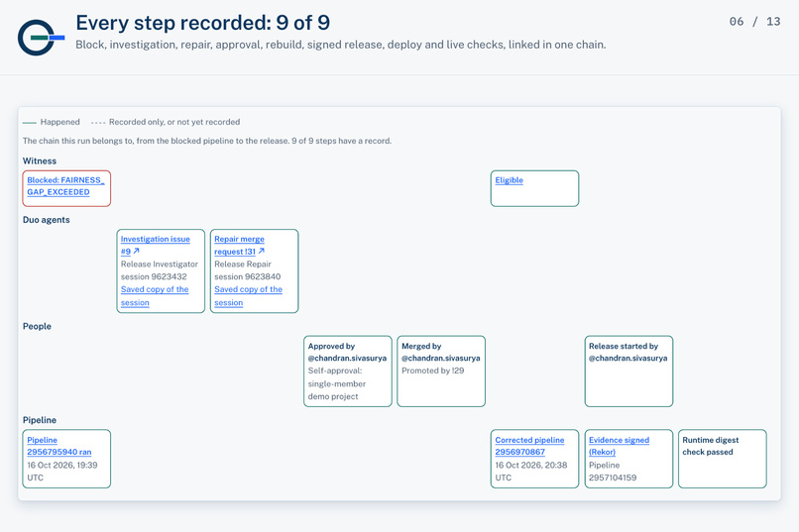Image resolution: width=799 pixels, height=532 pixels.
Task: Select the Approved by @chandran.sivasurya card
Action: pos(348,372)
